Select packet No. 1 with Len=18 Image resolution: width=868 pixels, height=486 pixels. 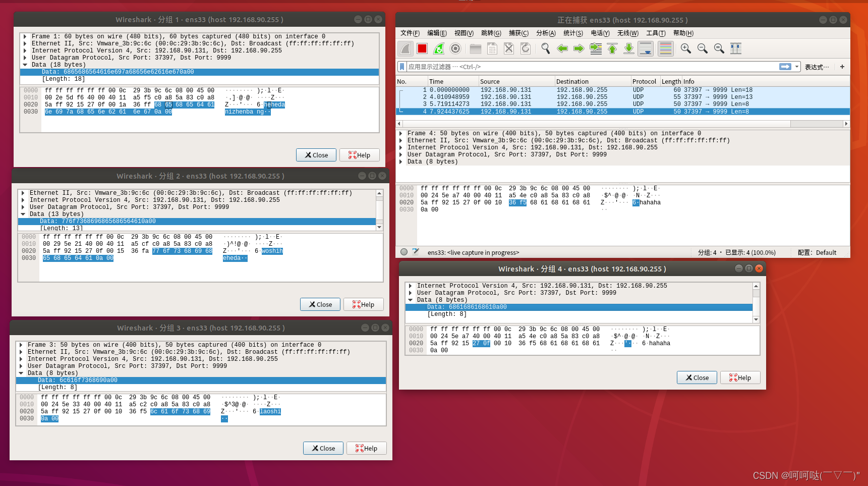click(x=623, y=90)
